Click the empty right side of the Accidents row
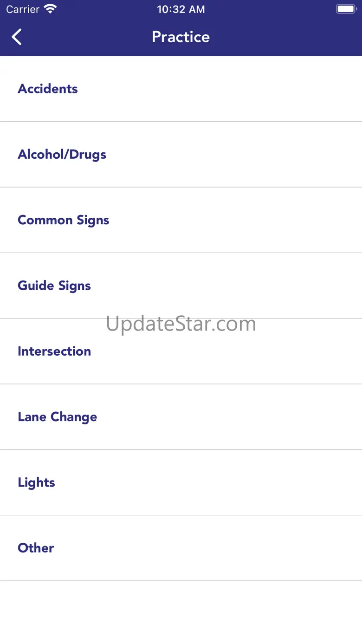 coord(278,89)
